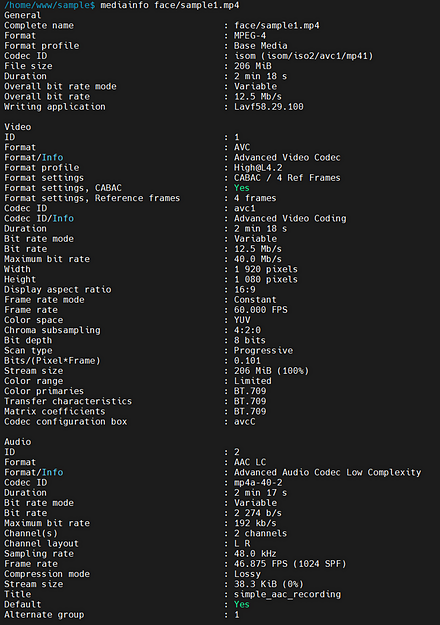This screenshot has width=440, height=625.
Task: Click the 60.000 FPS frame rate value
Action: point(261,310)
